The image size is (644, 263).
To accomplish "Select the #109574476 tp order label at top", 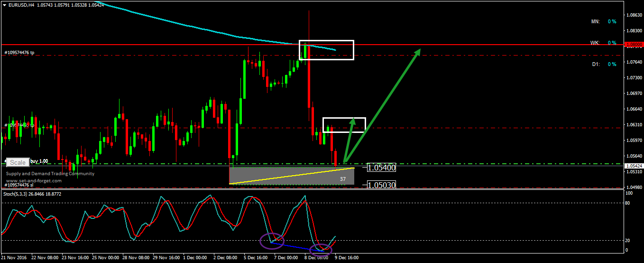I will tap(19, 53).
